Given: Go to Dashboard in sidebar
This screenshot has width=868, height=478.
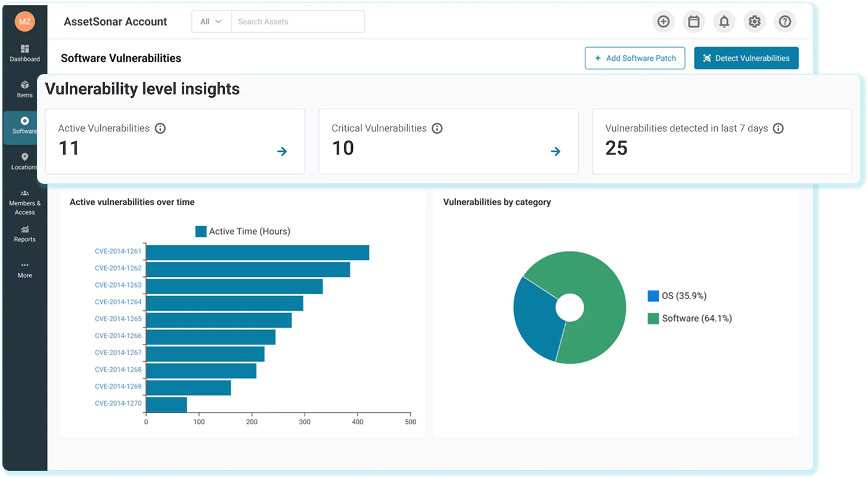Looking at the screenshot, I should pyautogui.click(x=24, y=53).
